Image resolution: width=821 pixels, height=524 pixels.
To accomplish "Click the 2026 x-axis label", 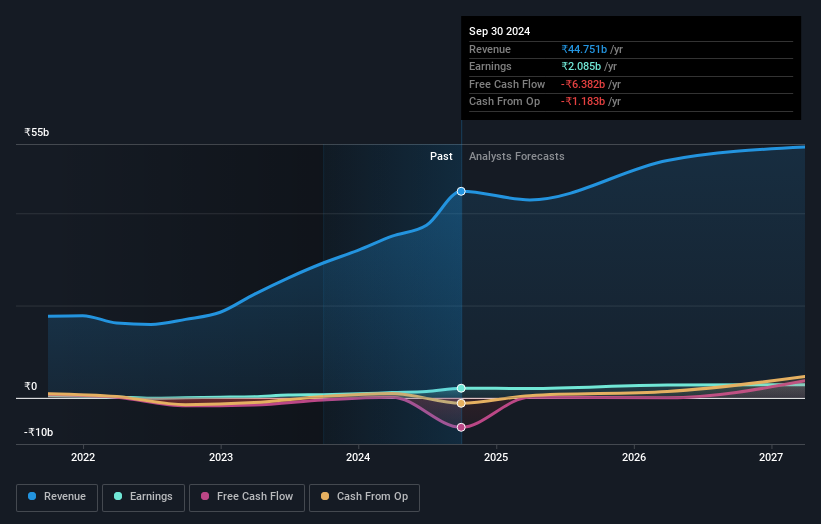I will pyautogui.click(x=634, y=457).
